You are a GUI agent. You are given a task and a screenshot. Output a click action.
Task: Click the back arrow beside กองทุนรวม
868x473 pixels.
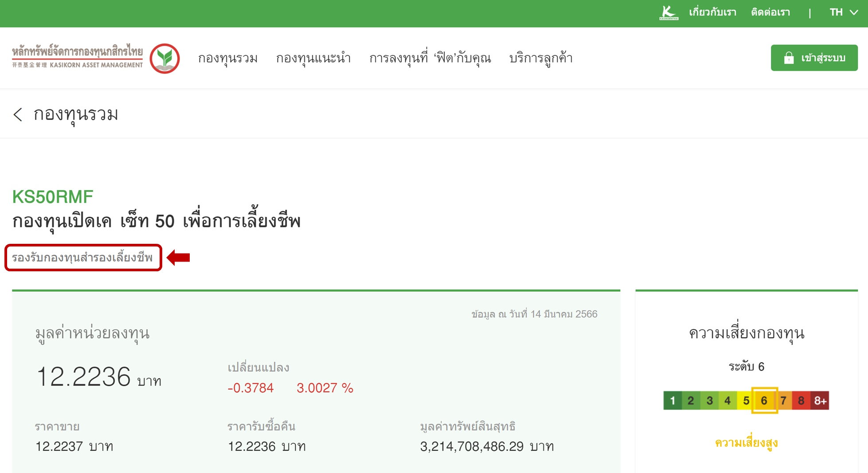coord(18,114)
